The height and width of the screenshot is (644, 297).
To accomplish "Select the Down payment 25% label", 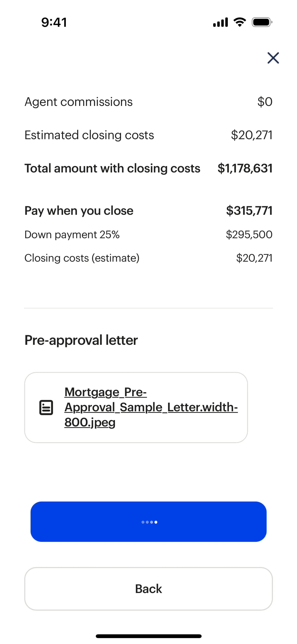I will click(x=72, y=235).
